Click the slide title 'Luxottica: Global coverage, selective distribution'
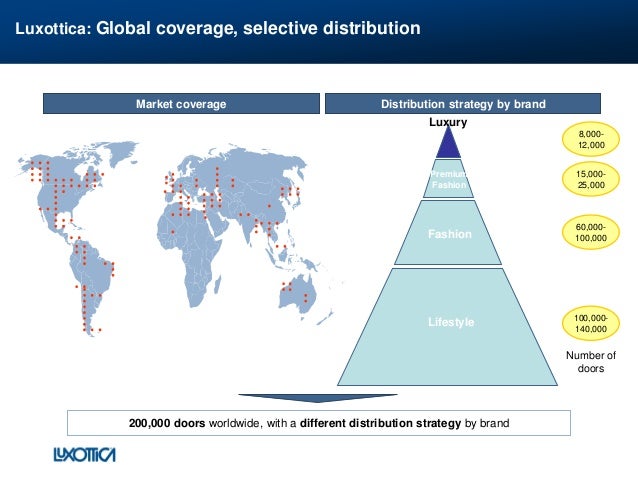This screenshot has height=479, width=638. 218,28
